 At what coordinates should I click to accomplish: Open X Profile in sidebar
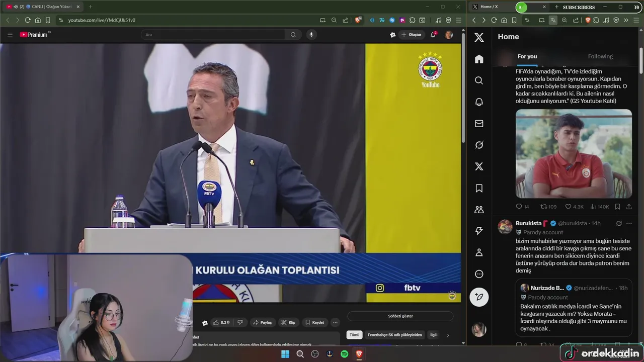pos(479,252)
